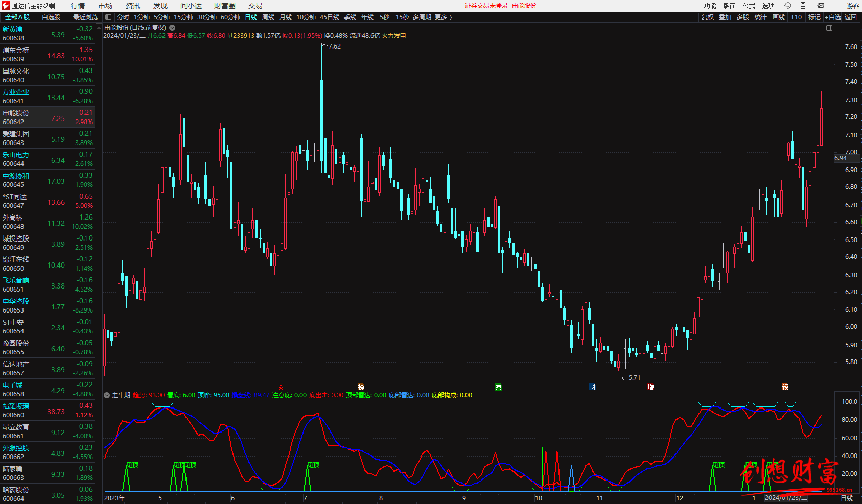Viewport: 862px width, 504px height.
Task: Open the 版面 menu
Action: point(729,6)
